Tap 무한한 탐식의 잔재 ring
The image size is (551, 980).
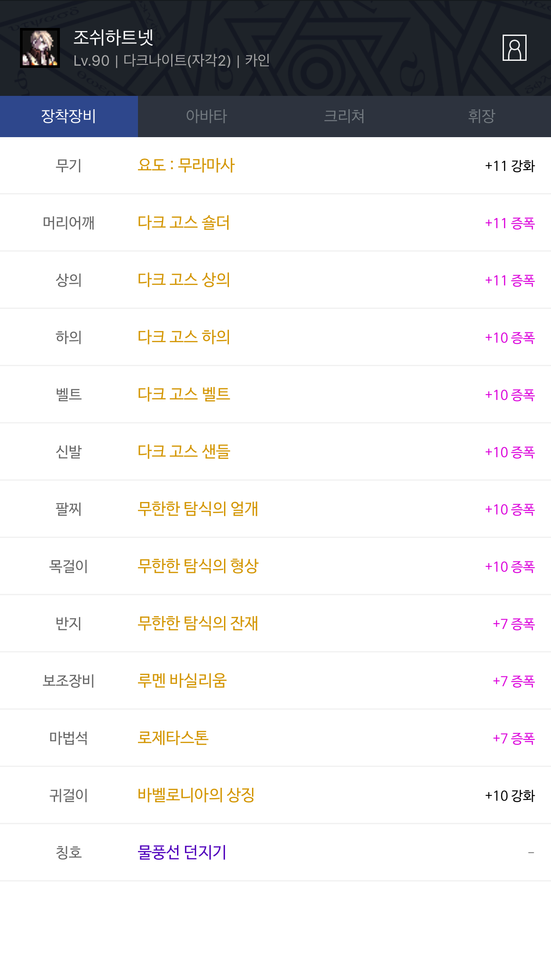(198, 623)
